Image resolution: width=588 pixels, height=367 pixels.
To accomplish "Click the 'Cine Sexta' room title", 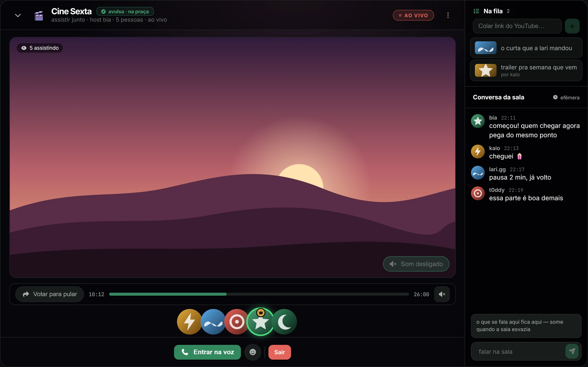I will click(x=71, y=11).
